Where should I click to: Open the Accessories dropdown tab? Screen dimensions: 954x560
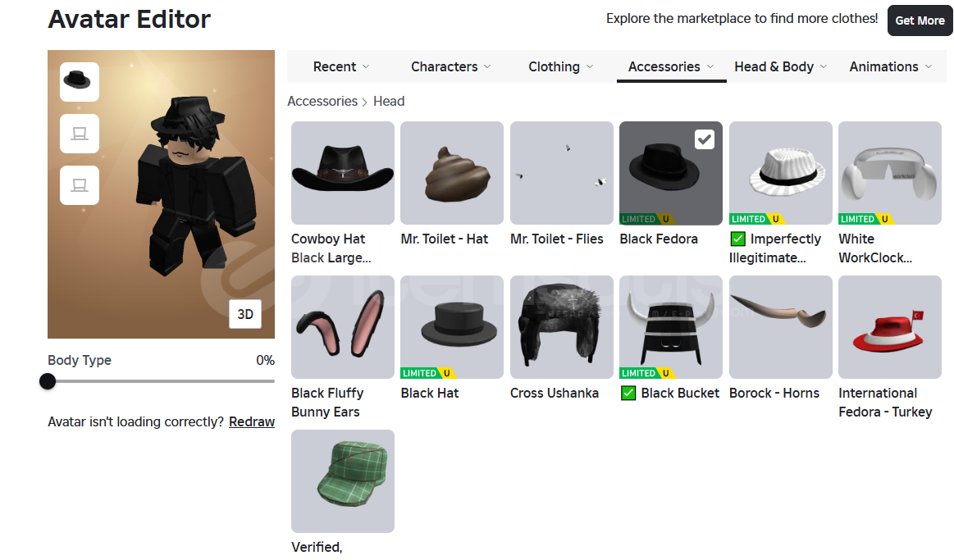coord(671,67)
